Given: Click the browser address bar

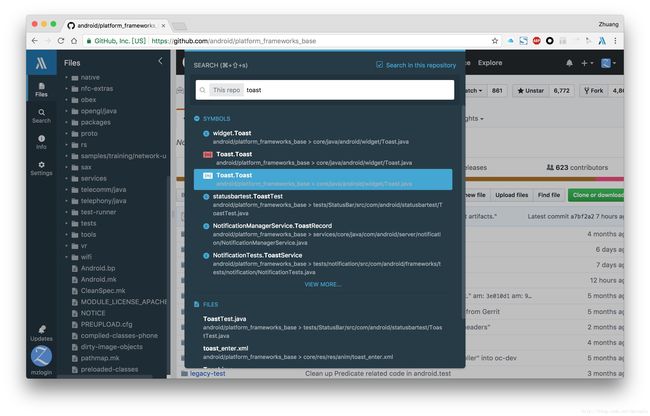Looking at the screenshot, I should point(286,41).
